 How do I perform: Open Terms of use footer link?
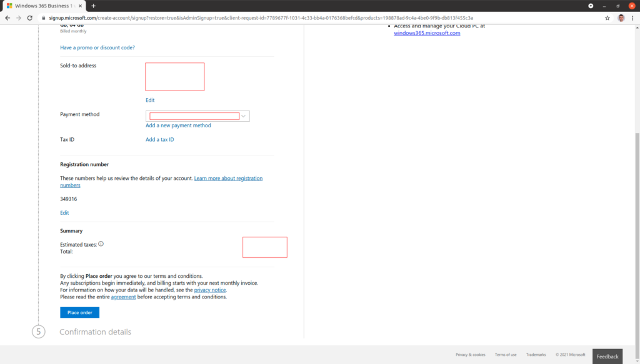coord(505,355)
